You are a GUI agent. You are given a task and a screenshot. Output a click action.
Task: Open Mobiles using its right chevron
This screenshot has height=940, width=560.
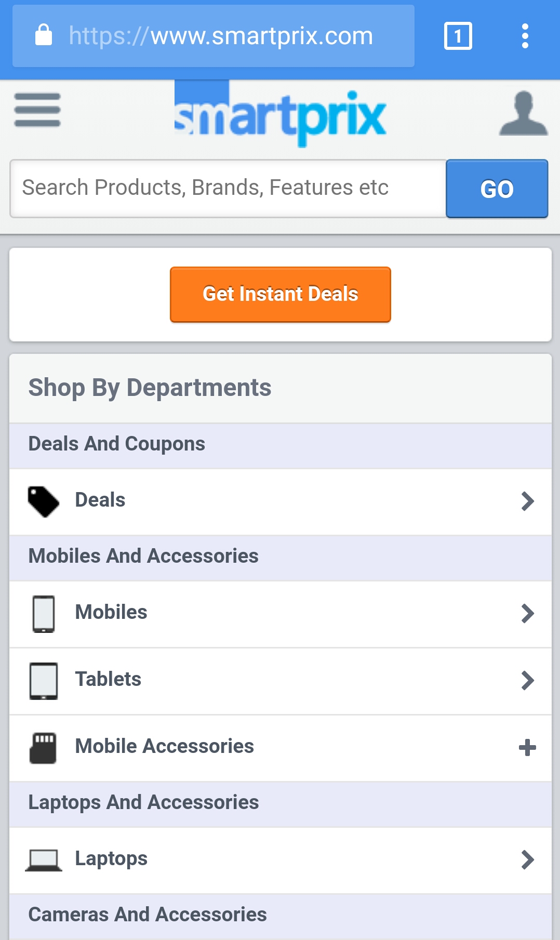[528, 614]
